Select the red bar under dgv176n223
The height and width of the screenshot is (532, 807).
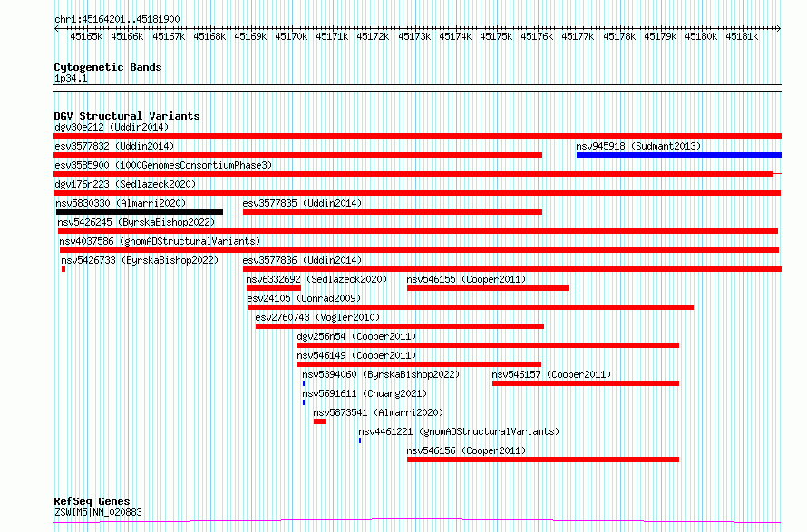click(x=417, y=193)
